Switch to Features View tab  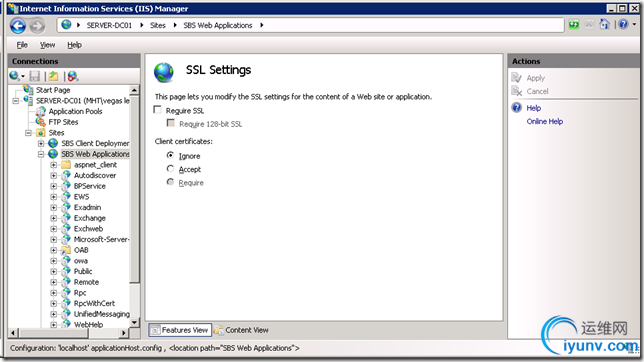click(180, 330)
